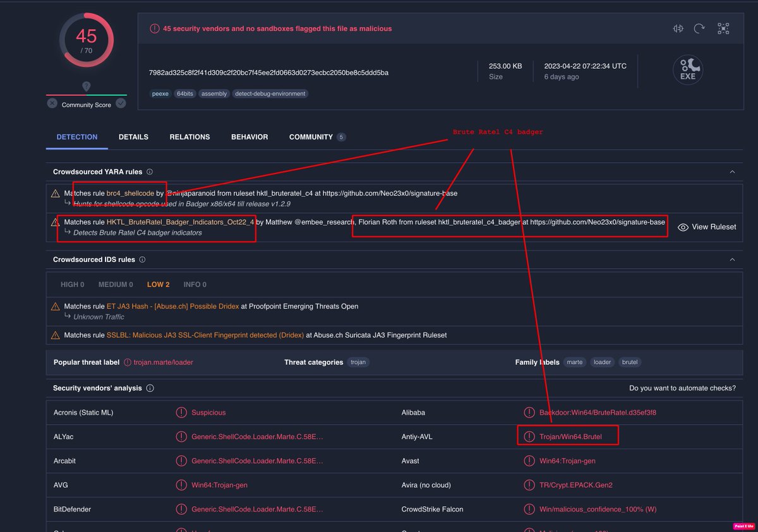The image size is (758, 532).
Task: Toggle the LOW 2 severity filter
Action: click(158, 284)
